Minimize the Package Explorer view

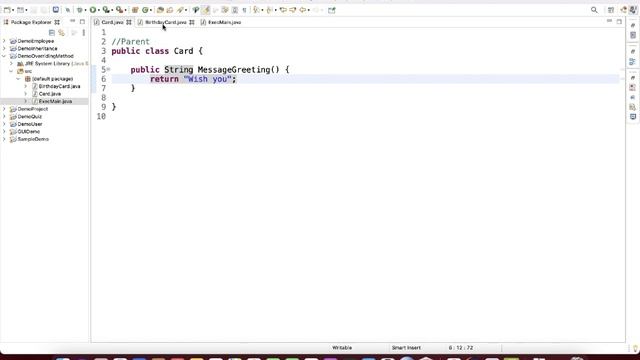(73, 21)
